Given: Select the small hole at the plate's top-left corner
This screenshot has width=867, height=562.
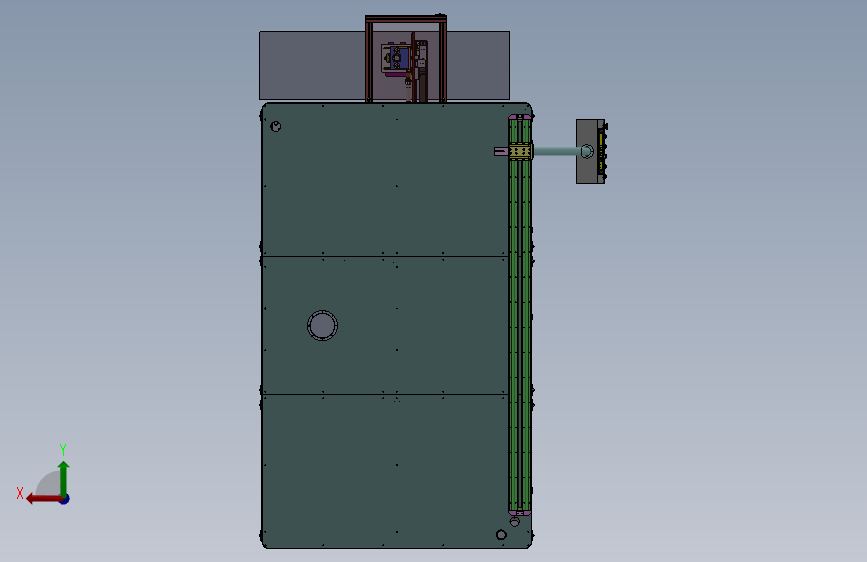Looking at the screenshot, I should coord(275,127).
